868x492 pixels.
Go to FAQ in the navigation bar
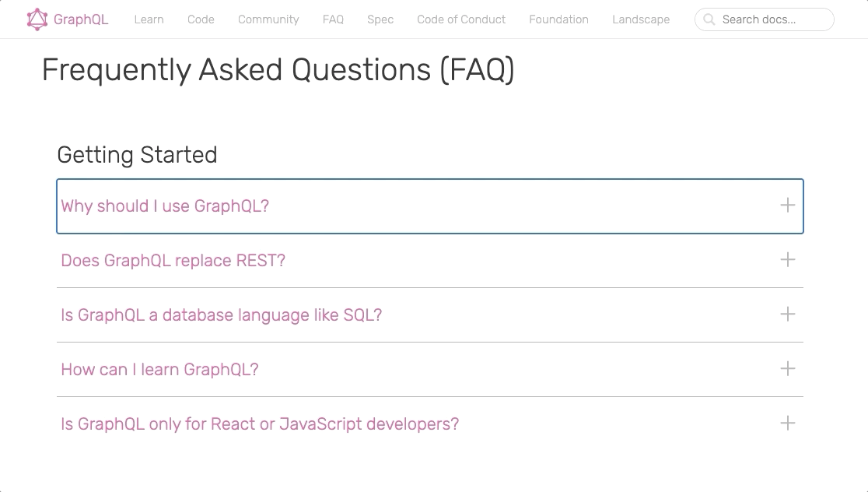333,19
